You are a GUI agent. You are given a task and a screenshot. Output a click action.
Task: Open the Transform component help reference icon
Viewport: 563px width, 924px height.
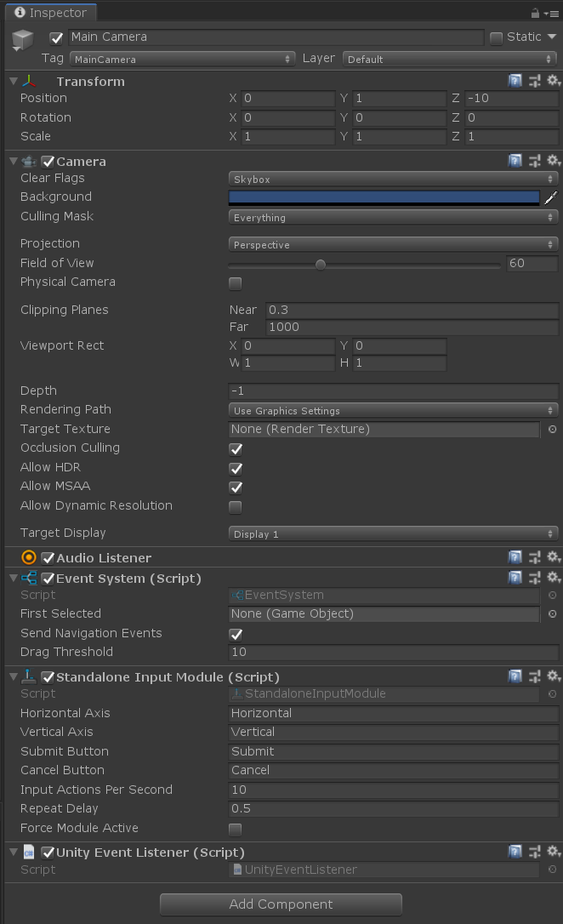[515, 81]
